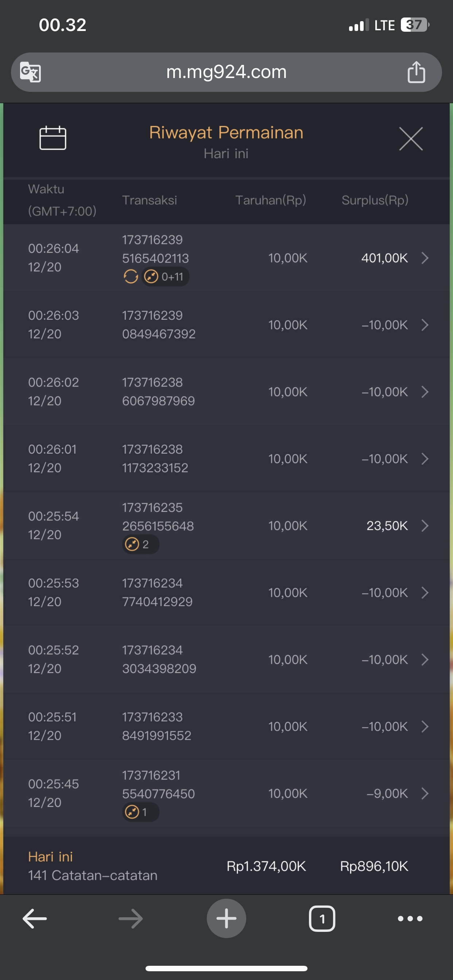The height and width of the screenshot is (980, 453).
Task: Tap the share icon in address bar
Action: pos(416,72)
